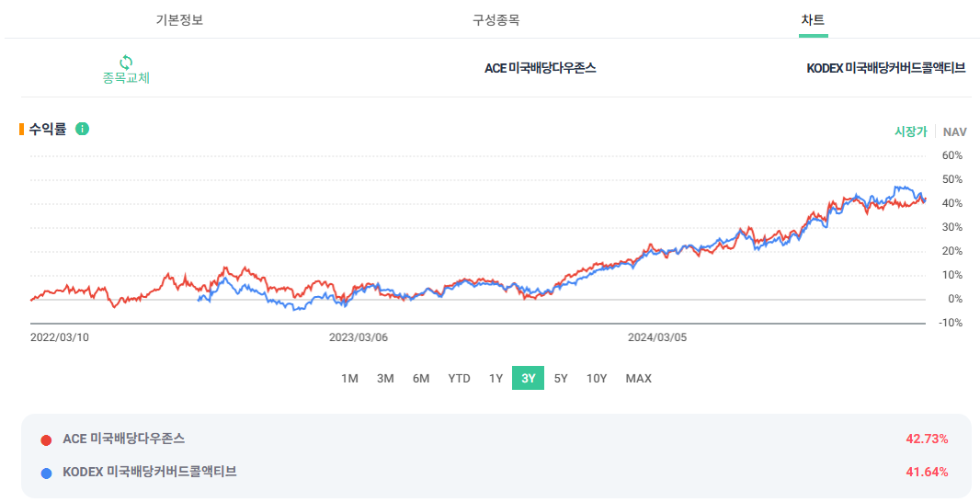Click the 0% axis label
This screenshot has width=980, height=502.
pyautogui.click(x=955, y=300)
